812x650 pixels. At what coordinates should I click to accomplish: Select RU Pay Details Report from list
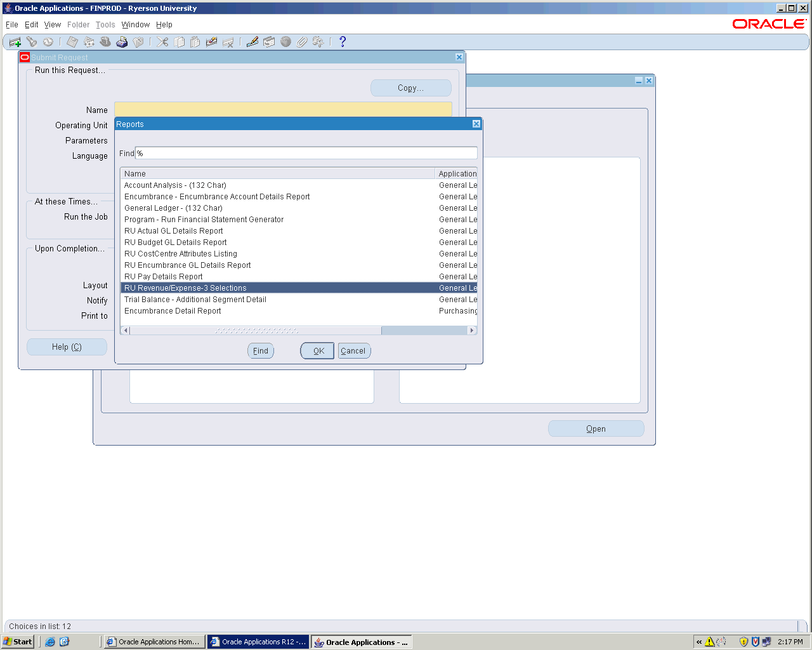tap(164, 277)
